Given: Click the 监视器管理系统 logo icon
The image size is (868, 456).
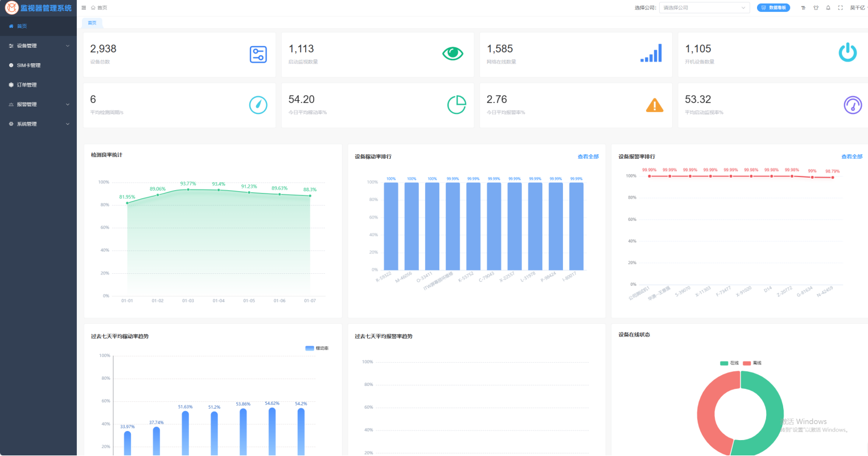Looking at the screenshot, I should (11, 8).
